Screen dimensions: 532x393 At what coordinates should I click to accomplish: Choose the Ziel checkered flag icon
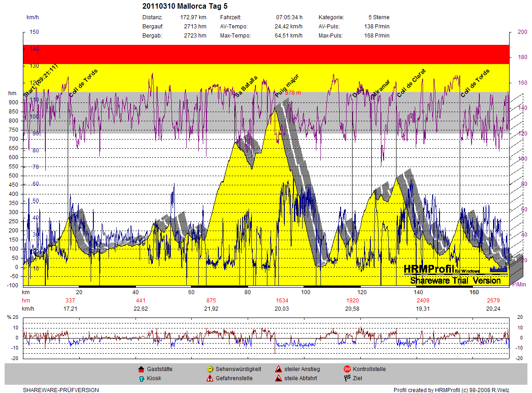click(347, 378)
